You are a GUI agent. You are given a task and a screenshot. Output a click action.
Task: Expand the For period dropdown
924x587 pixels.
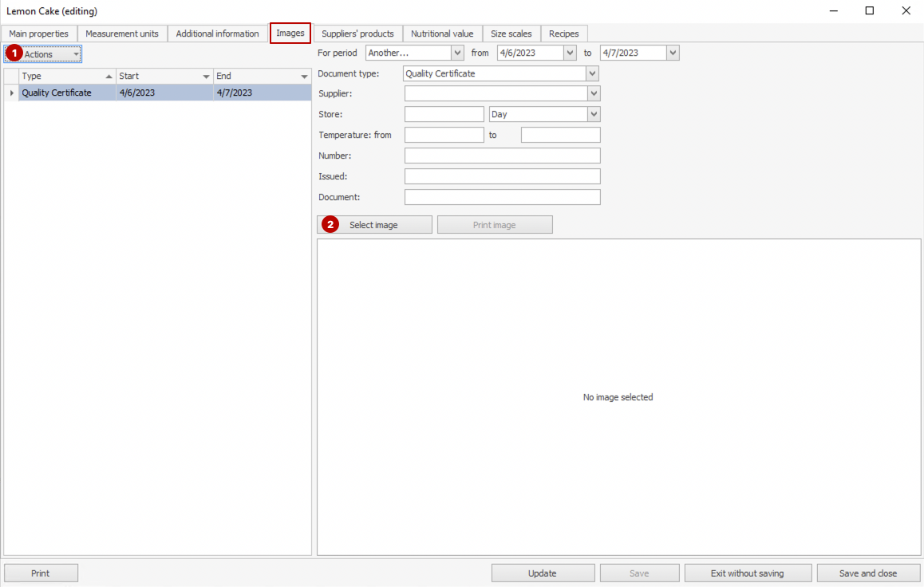[457, 53]
